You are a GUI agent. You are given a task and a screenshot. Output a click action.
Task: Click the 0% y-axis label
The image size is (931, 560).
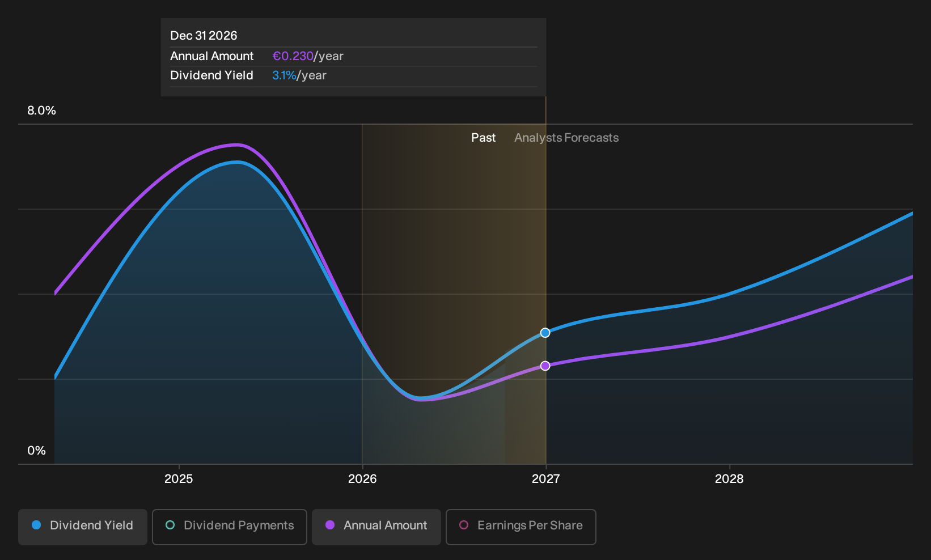pos(36,451)
